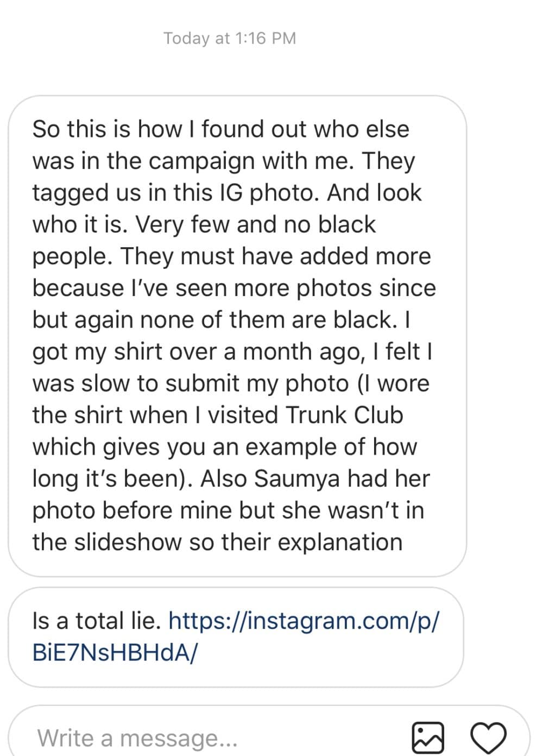Open the instagram.com/p/ link
Image resolution: width=543 pixels, height=756 pixels.
pos(304,620)
